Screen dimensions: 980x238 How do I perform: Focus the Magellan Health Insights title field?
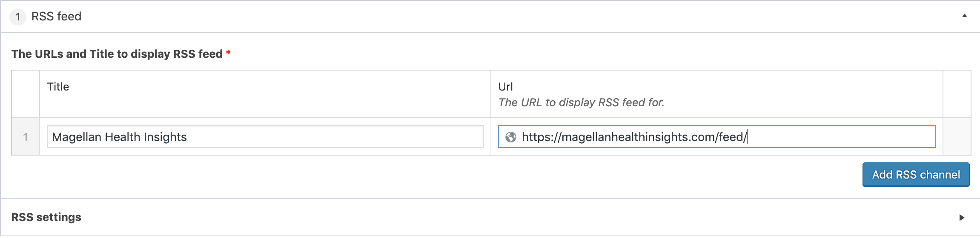point(265,136)
